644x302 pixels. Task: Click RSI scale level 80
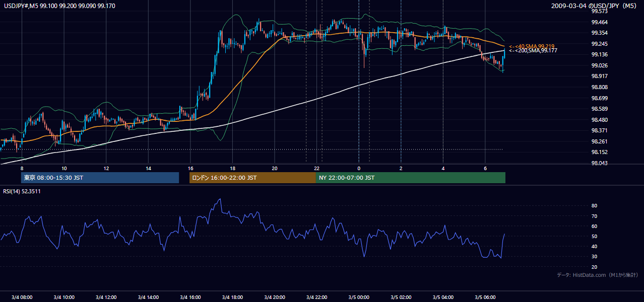pos(595,206)
